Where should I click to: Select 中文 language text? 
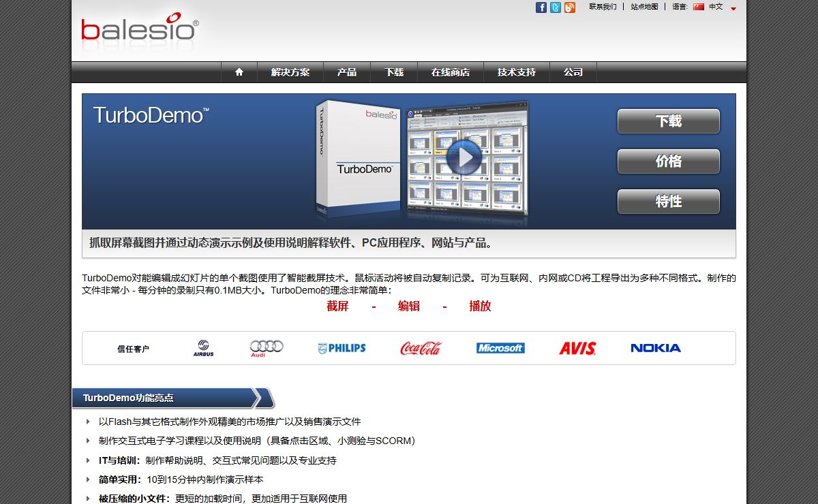(x=716, y=7)
